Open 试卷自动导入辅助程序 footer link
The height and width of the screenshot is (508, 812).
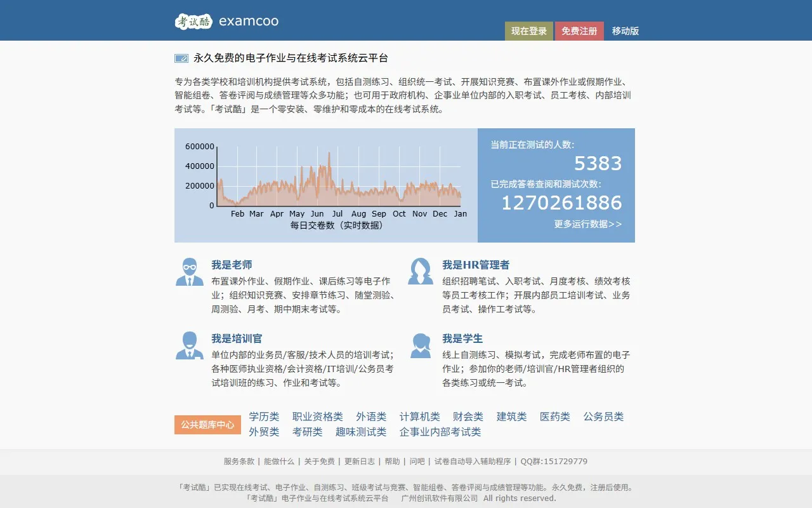tap(472, 462)
